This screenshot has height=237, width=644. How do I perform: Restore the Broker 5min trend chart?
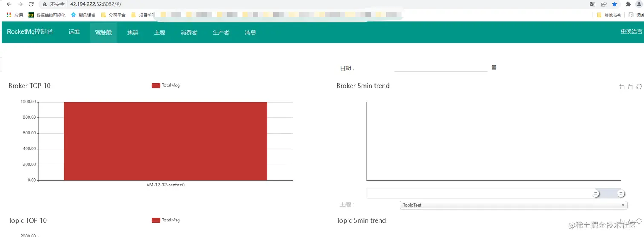tap(639, 86)
